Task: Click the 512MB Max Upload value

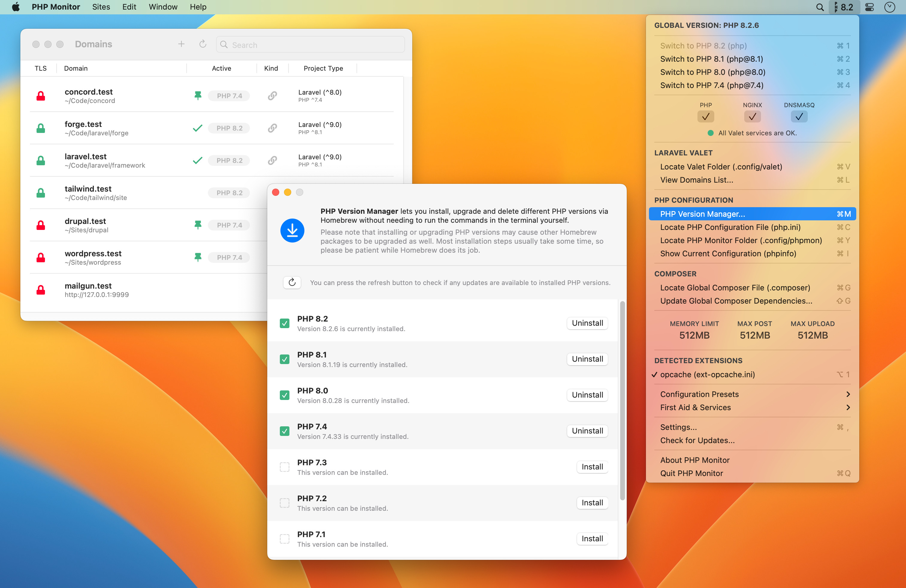Action: tap(812, 335)
